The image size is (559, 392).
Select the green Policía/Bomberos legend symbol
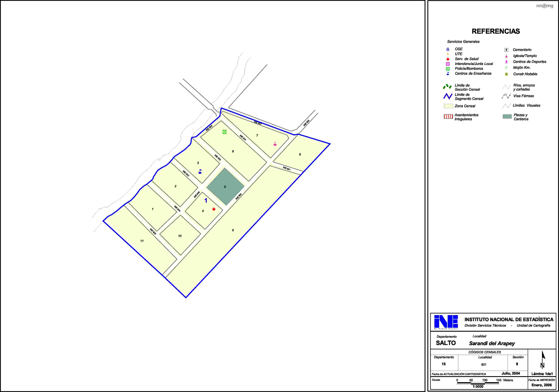(x=448, y=69)
